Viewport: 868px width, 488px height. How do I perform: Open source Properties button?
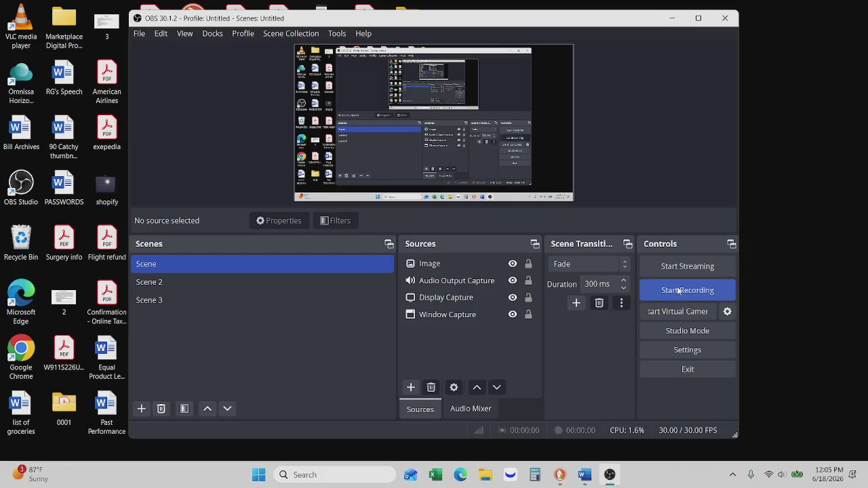(279, 220)
